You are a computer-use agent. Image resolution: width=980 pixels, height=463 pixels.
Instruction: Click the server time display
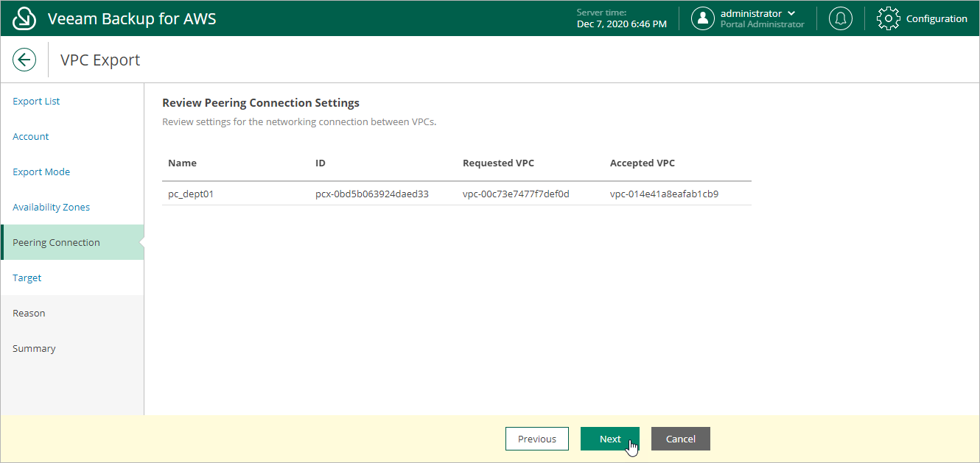click(x=621, y=18)
